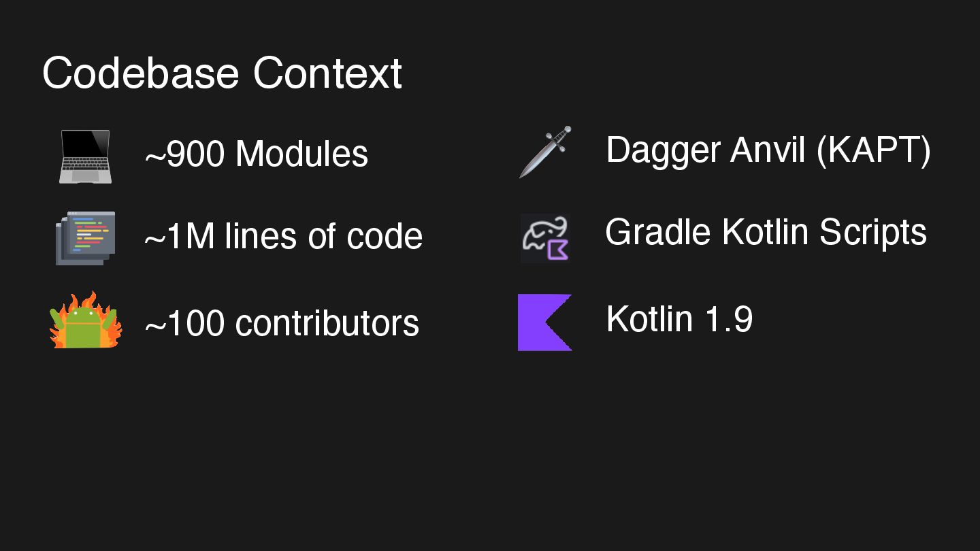Select the dagger sword icon
The image size is (980, 551).
[545, 152]
